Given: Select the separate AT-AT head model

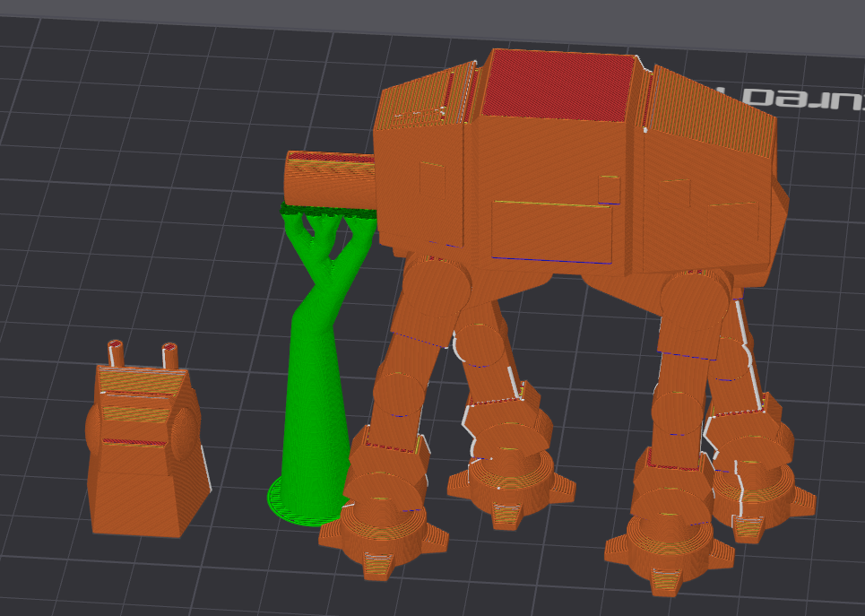Looking at the screenshot, I should pos(147,438).
